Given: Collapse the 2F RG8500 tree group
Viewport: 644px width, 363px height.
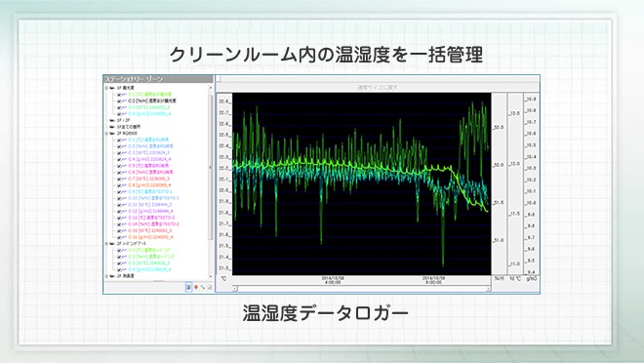Looking at the screenshot, I should tap(106, 133).
